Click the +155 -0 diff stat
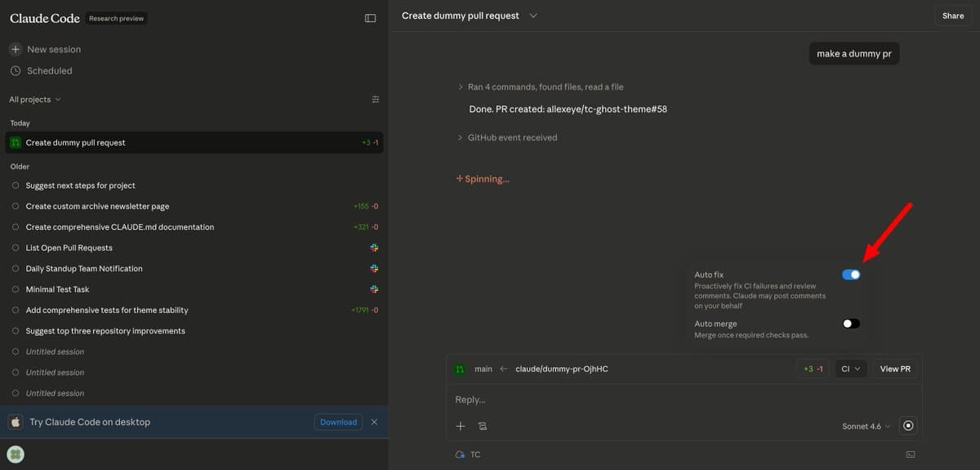This screenshot has width=980, height=470. point(366,206)
